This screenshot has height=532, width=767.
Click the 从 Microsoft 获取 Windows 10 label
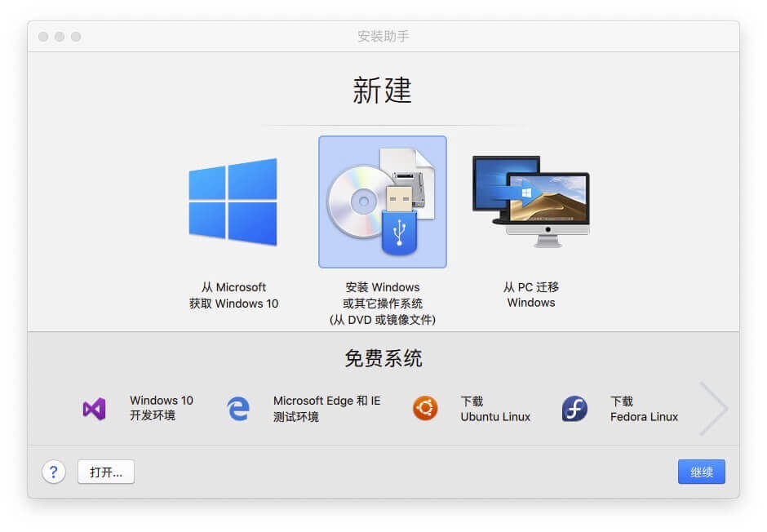[234, 295]
